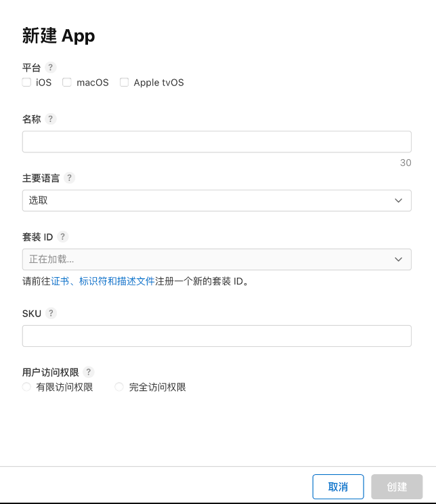436x504 pixels.
Task: Click into the SKU text field
Action: 217,336
